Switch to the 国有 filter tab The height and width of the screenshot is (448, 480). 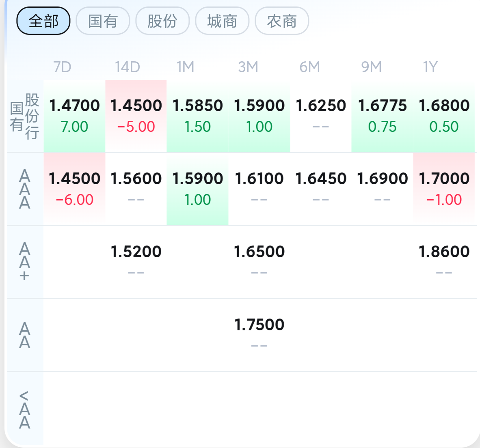click(x=103, y=21)
